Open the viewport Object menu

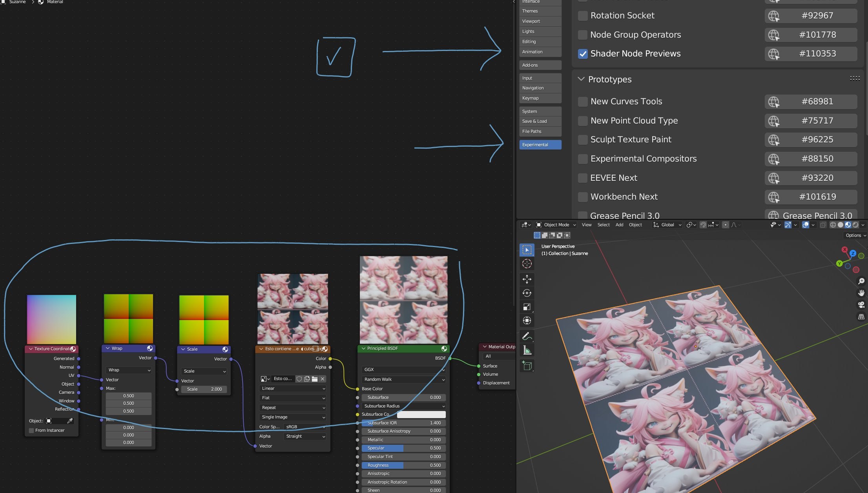pos(635,225)
